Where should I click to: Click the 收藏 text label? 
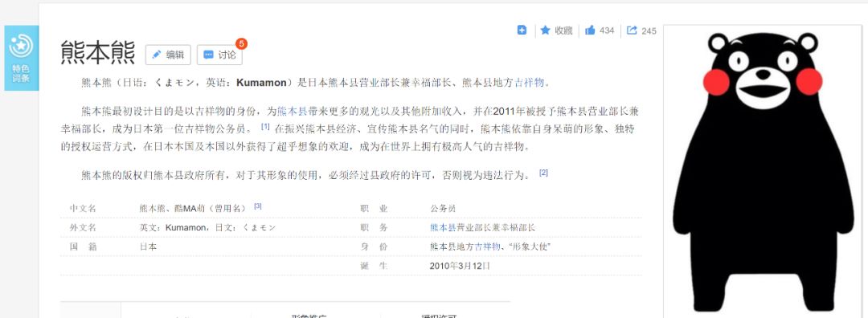click(563, 31)
